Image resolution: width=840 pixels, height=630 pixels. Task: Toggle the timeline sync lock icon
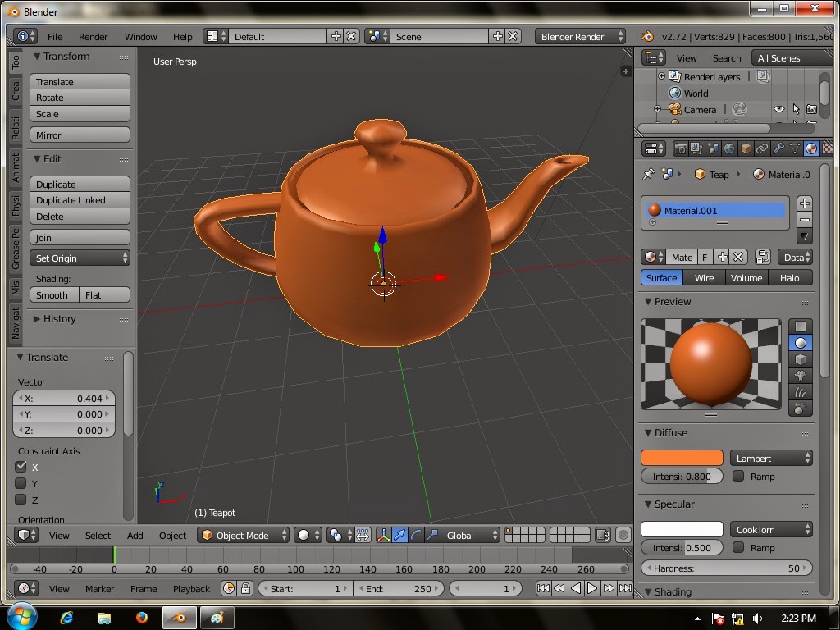[x=245, y=588]
